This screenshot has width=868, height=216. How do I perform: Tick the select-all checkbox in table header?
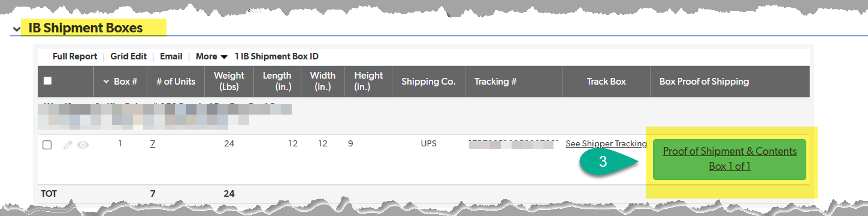point(48,81)
